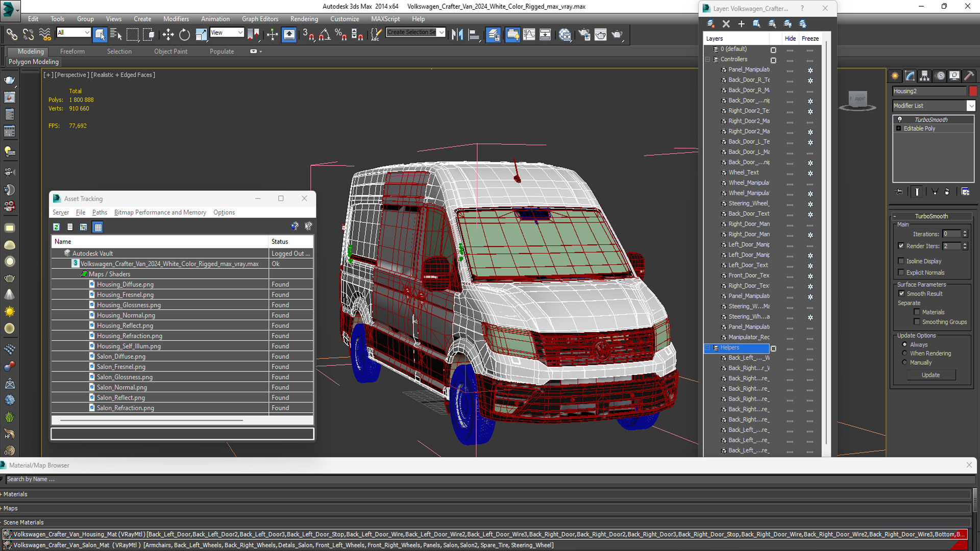Delete highlighted layer with X icon

726,24
